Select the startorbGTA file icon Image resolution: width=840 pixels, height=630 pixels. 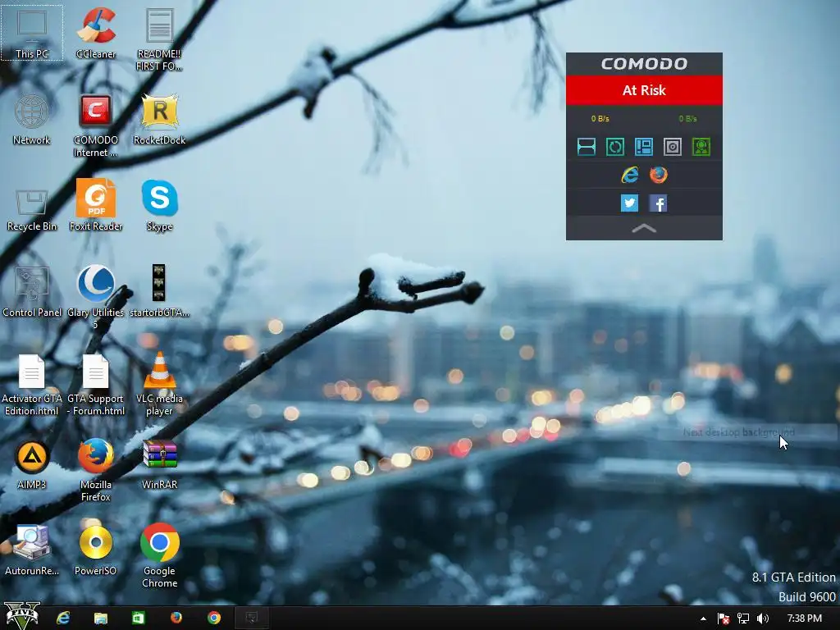pyautogui.click(x=159, y=293)
